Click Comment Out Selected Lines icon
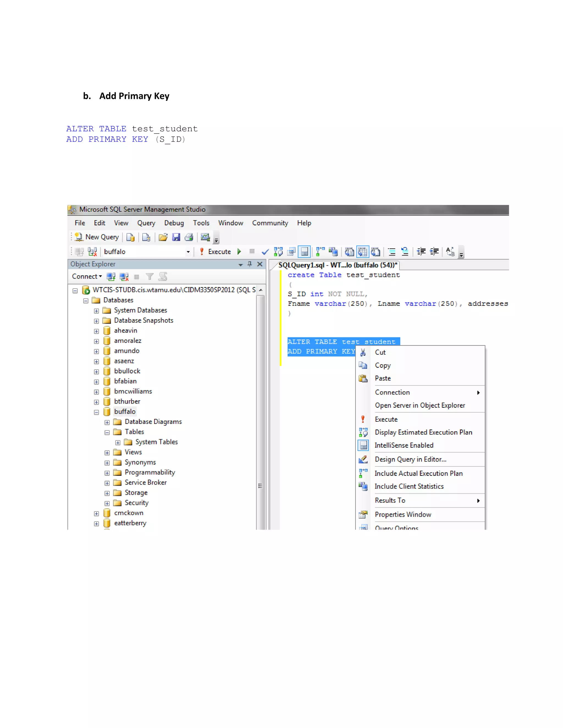The height and width of the screenshot is (728, 563). (x=392, y=252)
